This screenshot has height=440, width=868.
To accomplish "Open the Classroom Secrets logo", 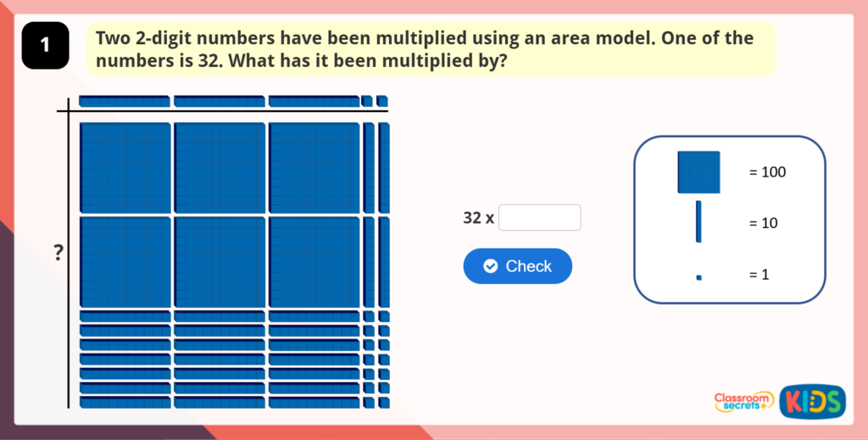I will (x=743, y=401).
